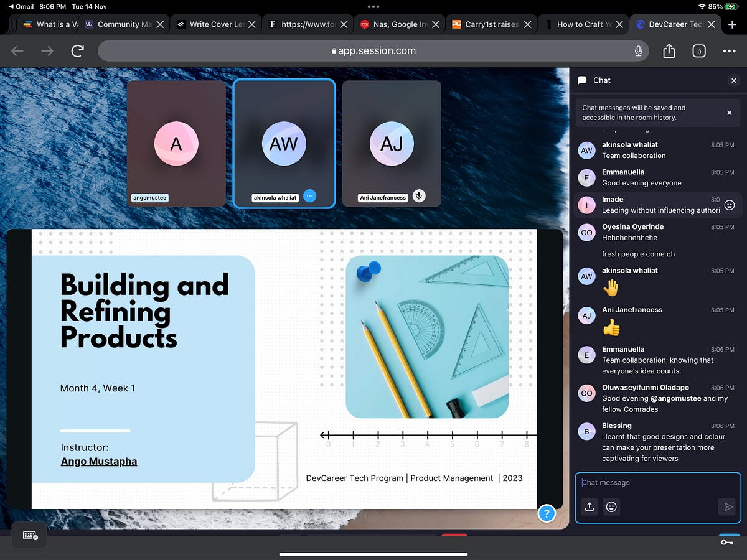
Task: Reload the page with refresh icon
Action: pos(78,51)
